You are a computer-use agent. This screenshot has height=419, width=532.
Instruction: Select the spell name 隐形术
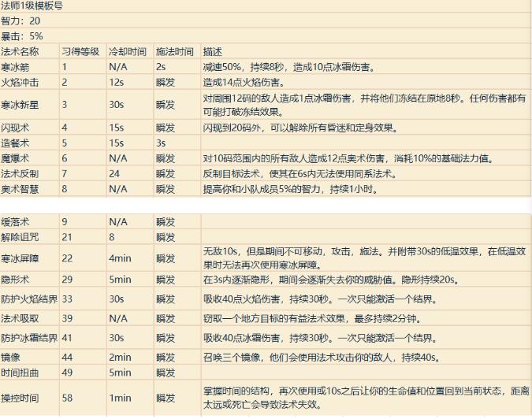15,280
